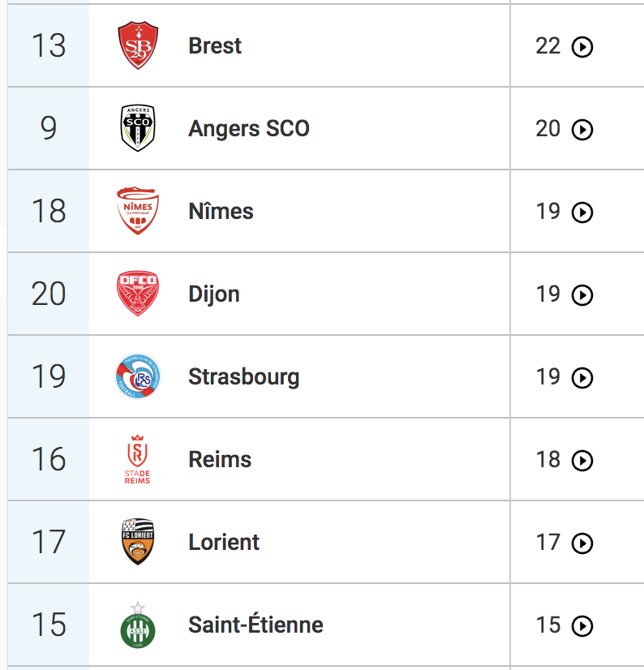Expand Angers SCO's 20 points arrow
This screenshot has height=670, width=644.
pos(582,130)
